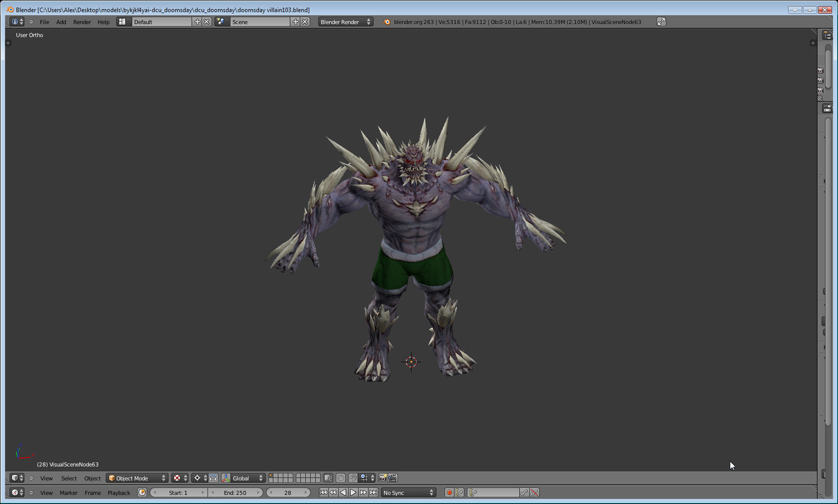Click the current frame 28 field
This screenshot has width=838, height=504.
(288, 493)
